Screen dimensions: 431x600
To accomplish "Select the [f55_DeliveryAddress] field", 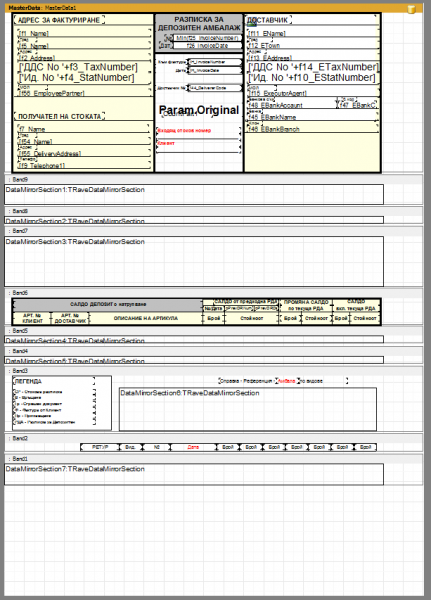I will coord(83,153).
